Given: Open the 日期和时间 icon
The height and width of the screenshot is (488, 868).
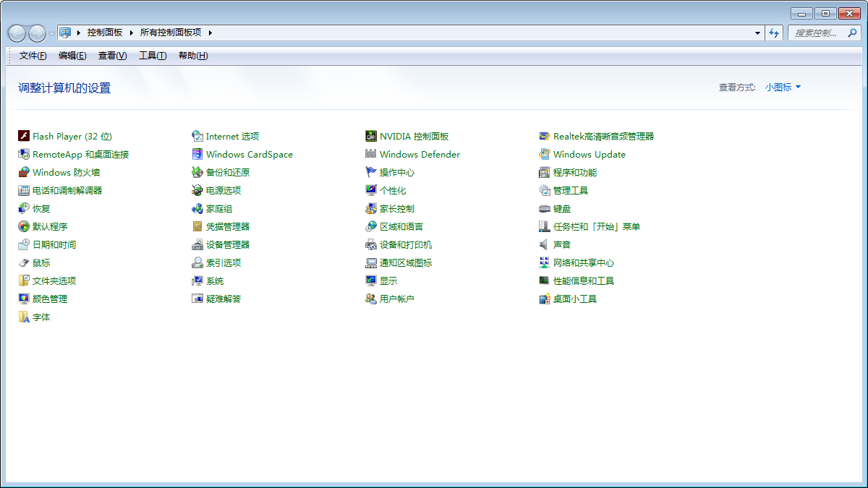Looking at the screenshot, I should (x=24, y=244).
